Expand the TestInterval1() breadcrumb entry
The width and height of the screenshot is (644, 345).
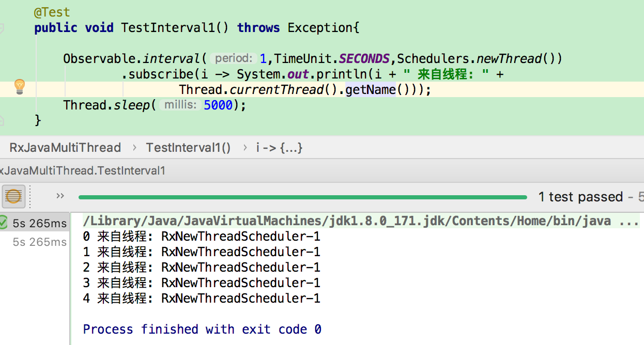tap(188, 147)
